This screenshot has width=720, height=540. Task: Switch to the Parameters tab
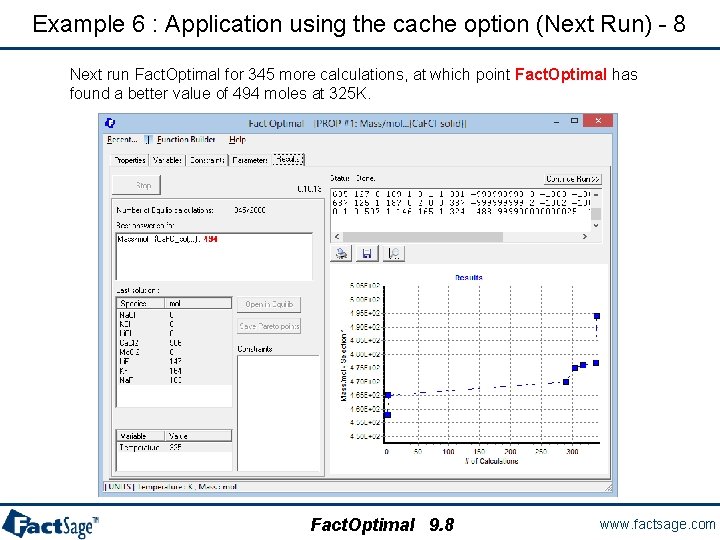click(x=250, y=160)
